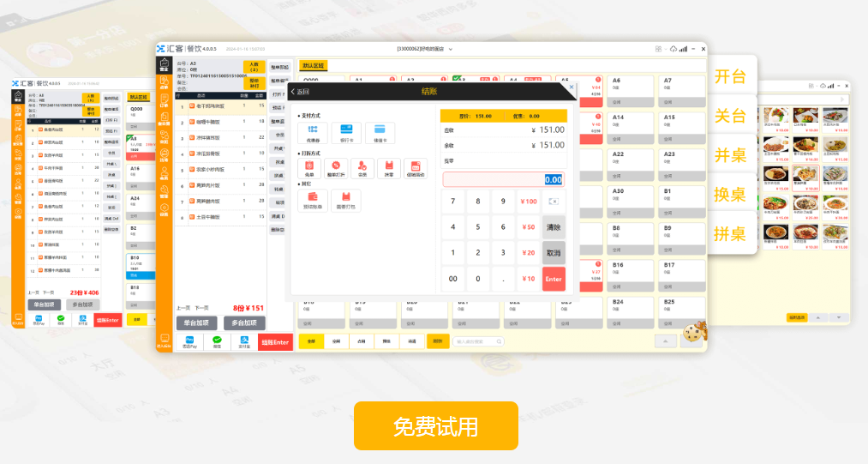Tap the ¥20 quick amount key
868x464 pixels.
(x=529, y=253)
